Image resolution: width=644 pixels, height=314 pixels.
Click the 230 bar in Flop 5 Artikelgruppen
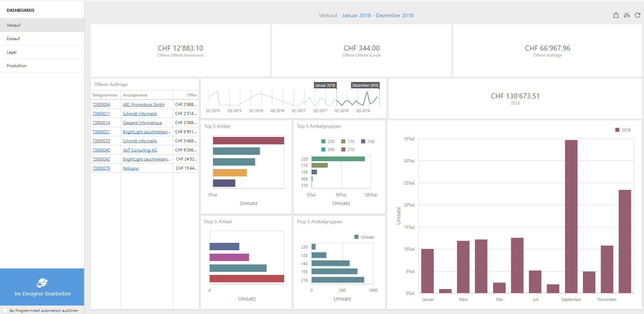pos(314,247)
